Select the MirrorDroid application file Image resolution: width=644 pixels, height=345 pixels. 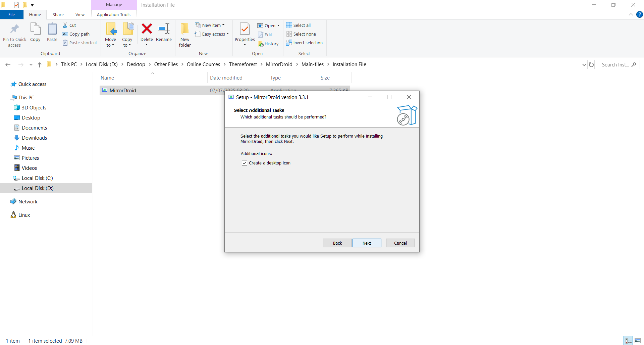tap(225, 90)
